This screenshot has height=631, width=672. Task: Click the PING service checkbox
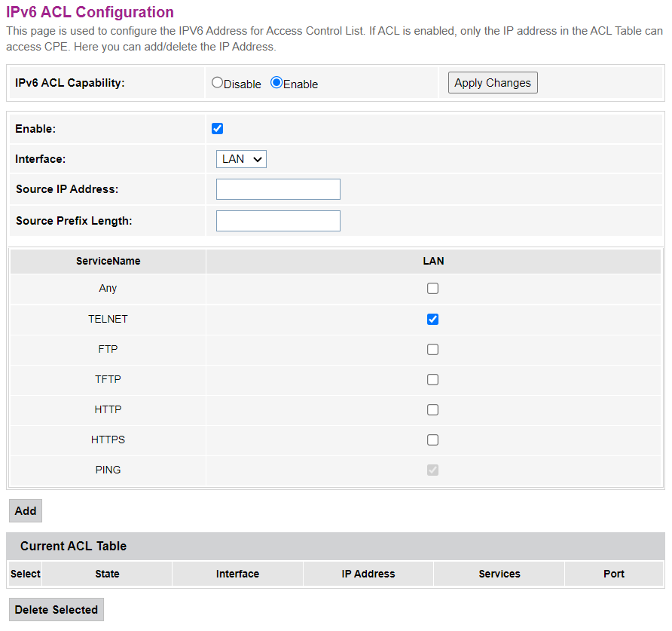click(432, 470)
